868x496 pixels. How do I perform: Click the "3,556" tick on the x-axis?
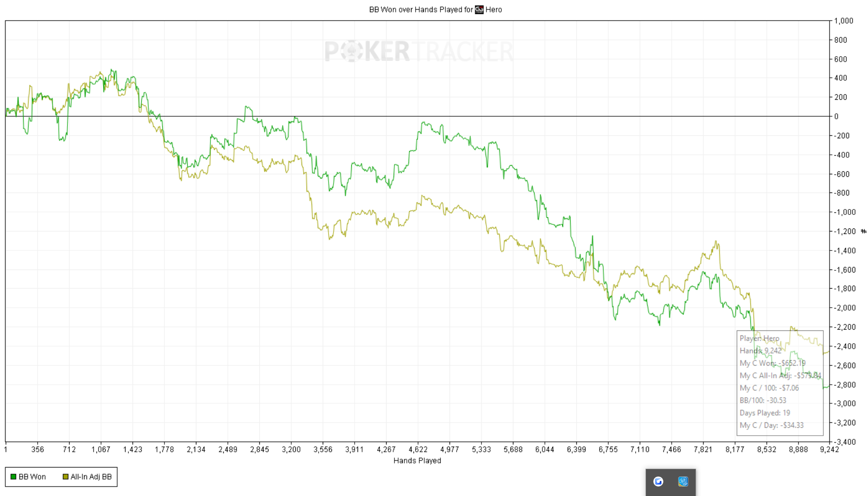pyautogui.click(x=323, y=450)
